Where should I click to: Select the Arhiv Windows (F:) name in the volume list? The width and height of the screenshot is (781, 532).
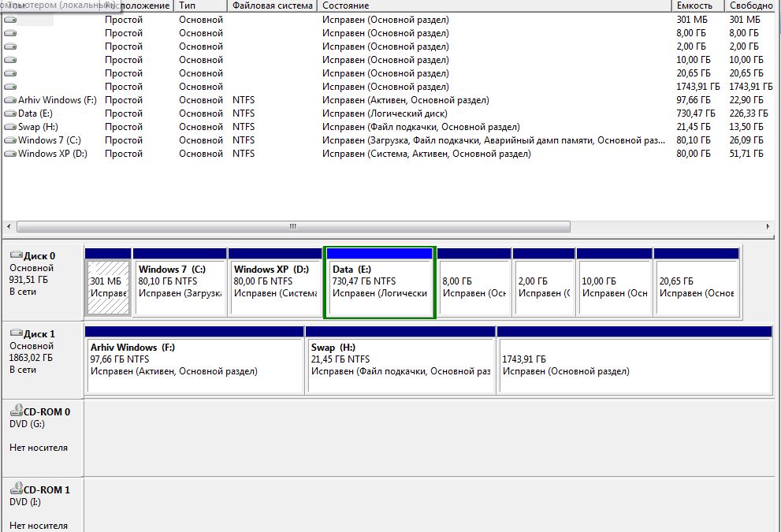[x=58, y=100]
